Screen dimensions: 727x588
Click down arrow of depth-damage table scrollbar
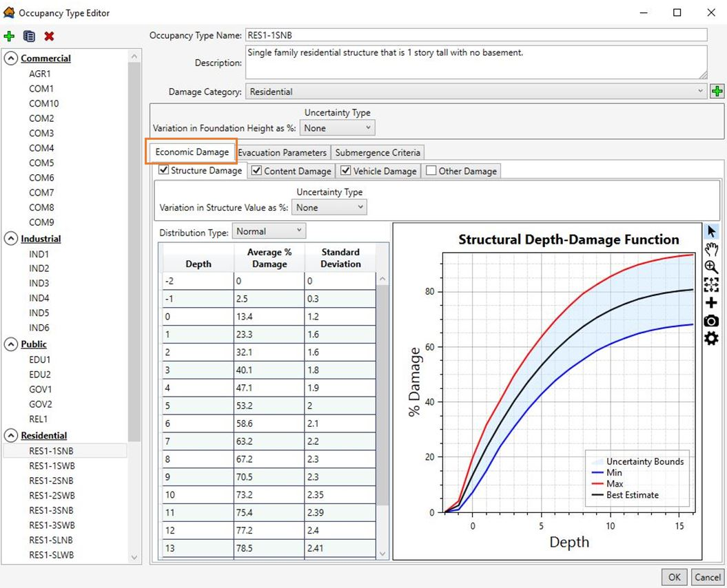tap(382, 553)
